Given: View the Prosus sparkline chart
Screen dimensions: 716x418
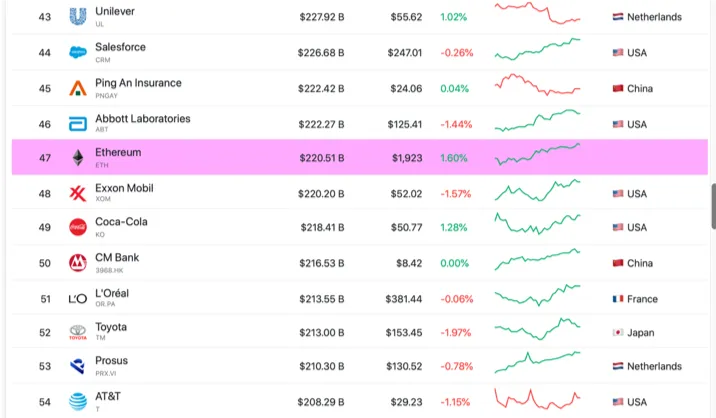Looking at the screenshot, I should pyautogui.click(x=537, y=363).
